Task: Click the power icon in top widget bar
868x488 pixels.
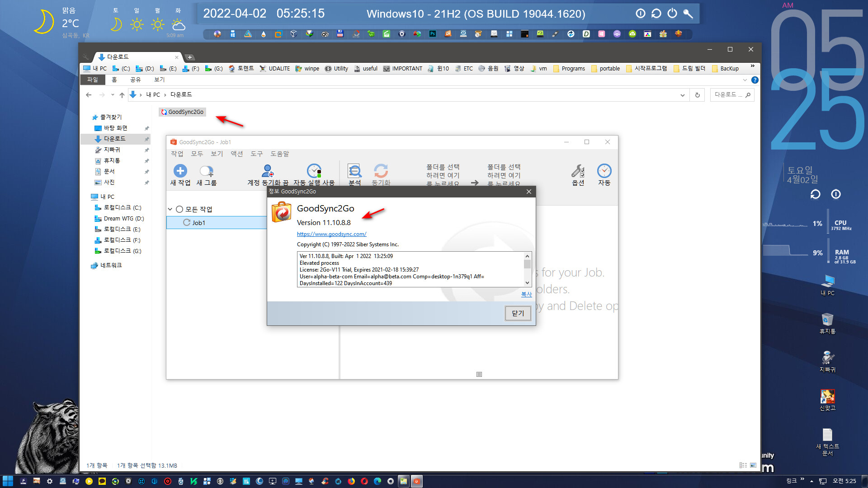Action: coord(672,14)
